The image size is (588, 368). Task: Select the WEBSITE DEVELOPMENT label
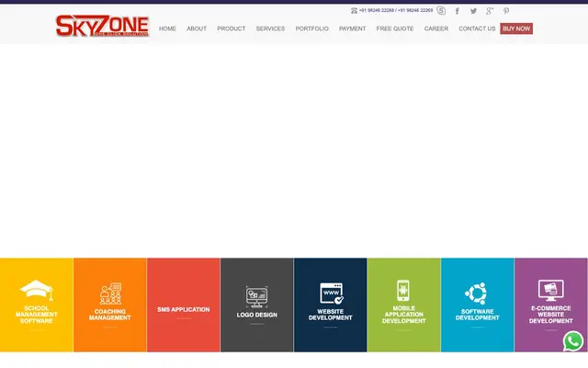(331, 315)
